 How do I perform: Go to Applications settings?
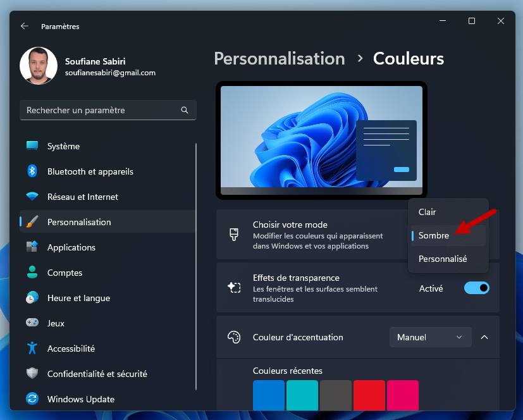click(x=108, y=247)
